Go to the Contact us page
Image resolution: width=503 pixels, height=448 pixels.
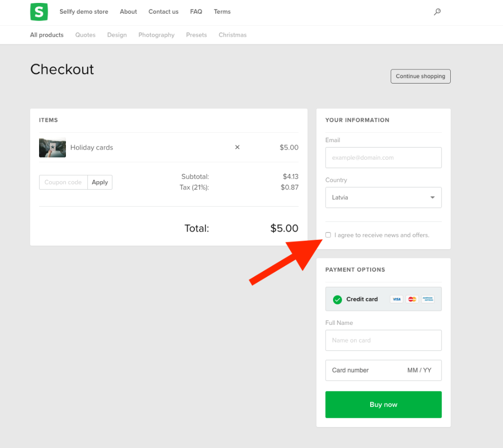click(x=164, y=12)
